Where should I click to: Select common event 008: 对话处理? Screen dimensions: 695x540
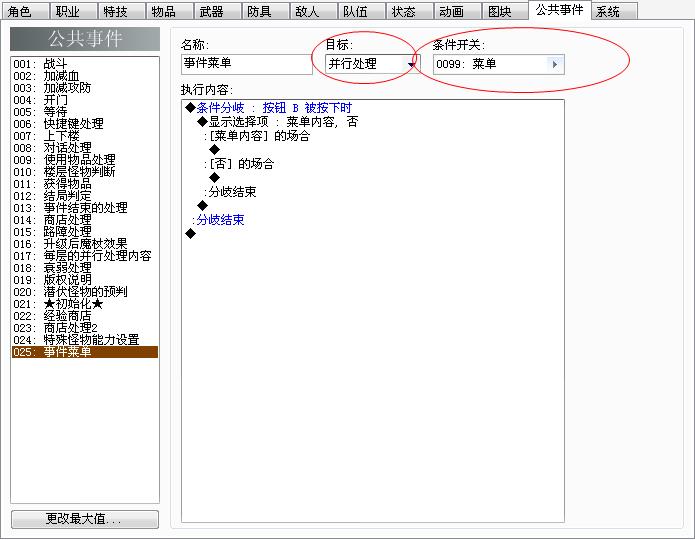(85, 148)
